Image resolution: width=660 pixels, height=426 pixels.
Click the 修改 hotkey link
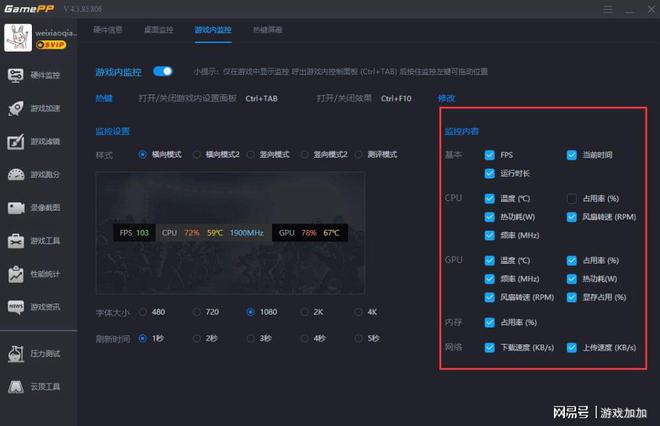tap(446, 98)
